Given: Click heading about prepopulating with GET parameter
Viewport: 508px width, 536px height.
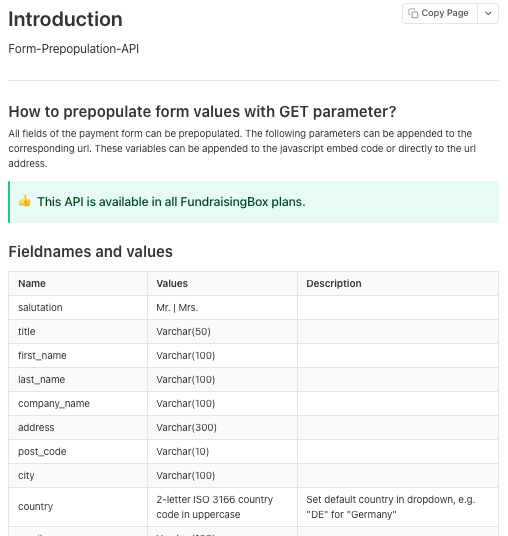Looking at the screenshot, I should pyautogui.click(x=202, y=111).
